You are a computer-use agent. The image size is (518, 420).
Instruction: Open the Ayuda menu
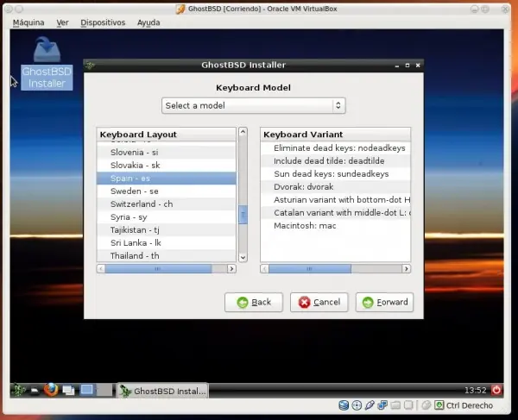click(148, 22)
